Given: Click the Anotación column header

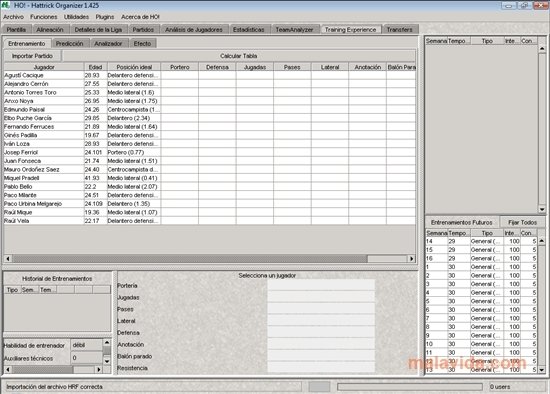Looking at the screenshot, I should click(368, 67).
